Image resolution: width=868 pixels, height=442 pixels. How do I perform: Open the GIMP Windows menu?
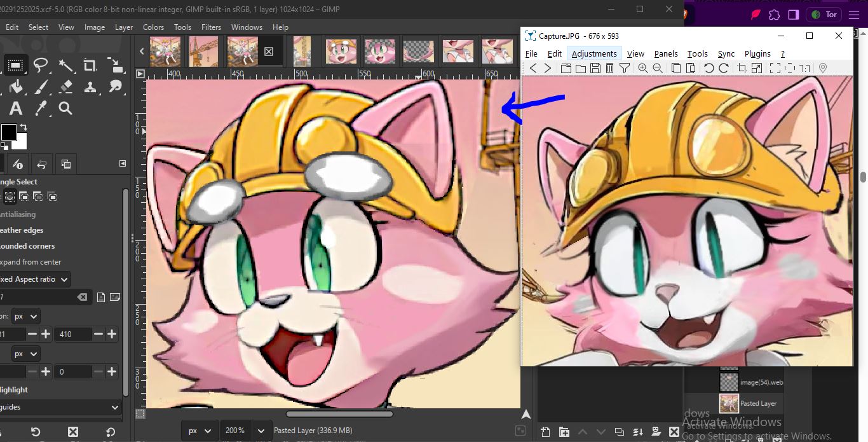247,27
